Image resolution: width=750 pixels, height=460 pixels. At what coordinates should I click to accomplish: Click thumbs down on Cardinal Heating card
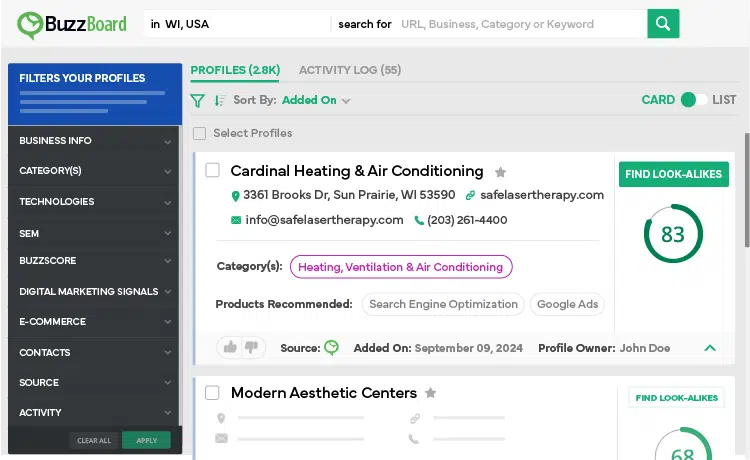pos(252,347)
